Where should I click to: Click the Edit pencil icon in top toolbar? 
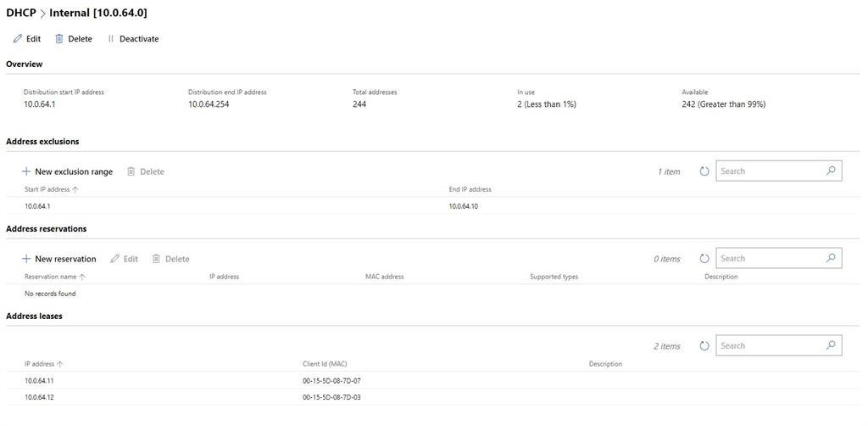point(18,39)
